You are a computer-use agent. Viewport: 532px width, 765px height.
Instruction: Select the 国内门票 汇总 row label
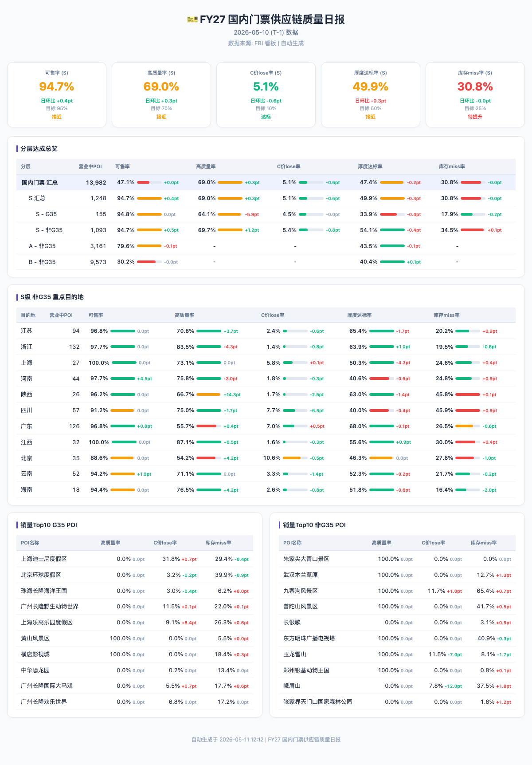40,182
